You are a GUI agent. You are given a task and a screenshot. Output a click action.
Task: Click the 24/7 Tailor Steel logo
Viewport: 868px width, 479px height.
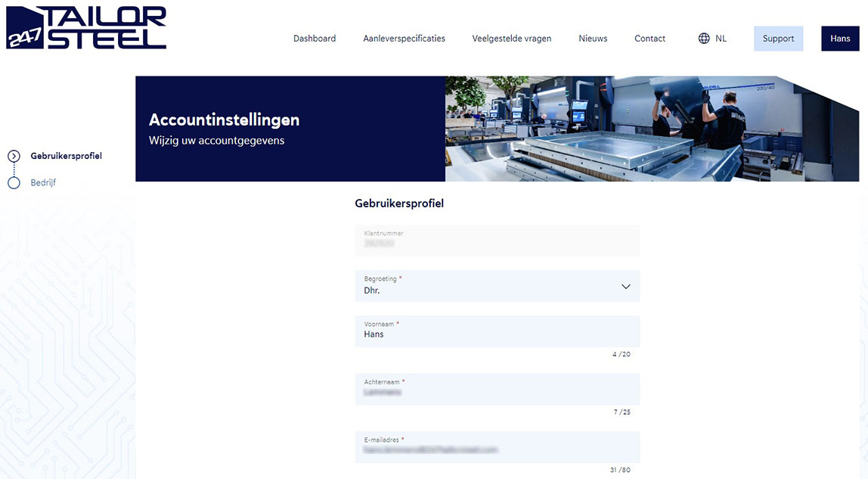(x=86, y=28)
